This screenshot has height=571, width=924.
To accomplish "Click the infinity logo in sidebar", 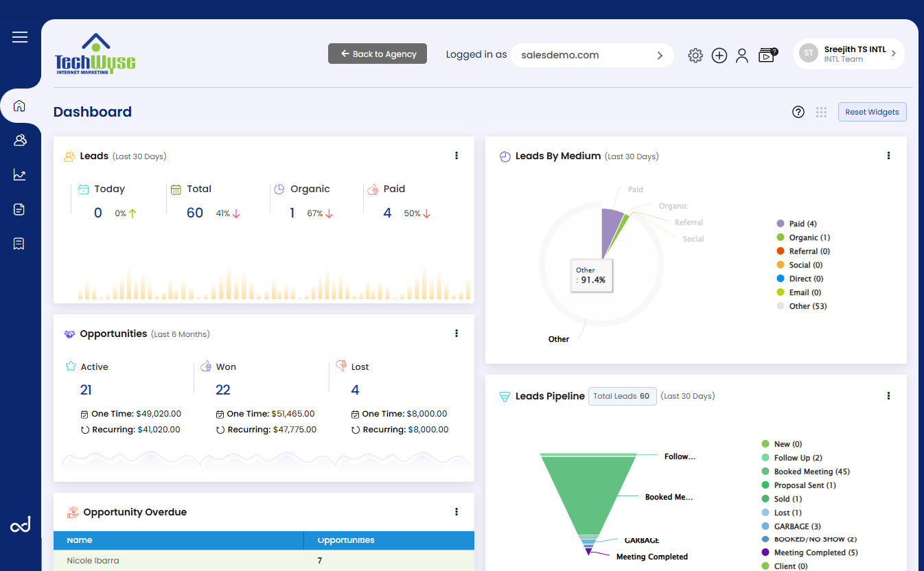I will pos(21,526).
